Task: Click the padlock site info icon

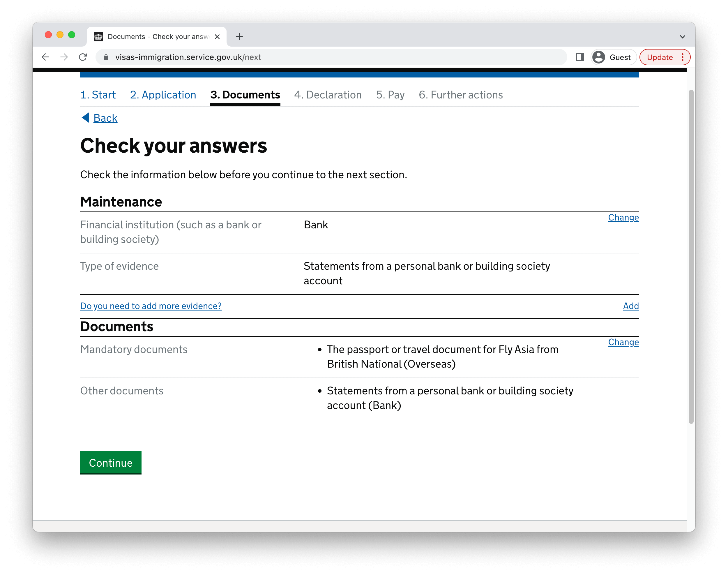Action: (106, 57)
